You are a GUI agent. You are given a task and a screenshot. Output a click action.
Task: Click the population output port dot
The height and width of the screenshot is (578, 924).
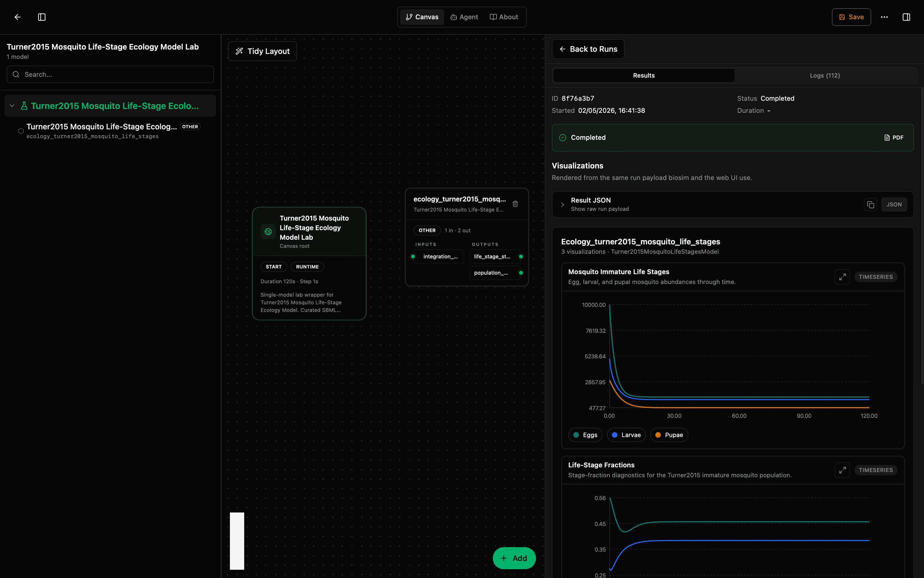click(521, 272)
